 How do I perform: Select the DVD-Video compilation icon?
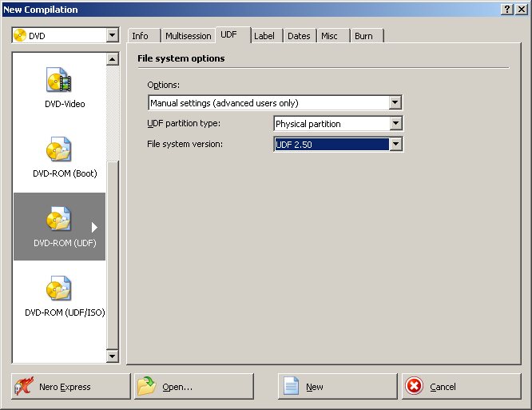[x=58, y=79]
